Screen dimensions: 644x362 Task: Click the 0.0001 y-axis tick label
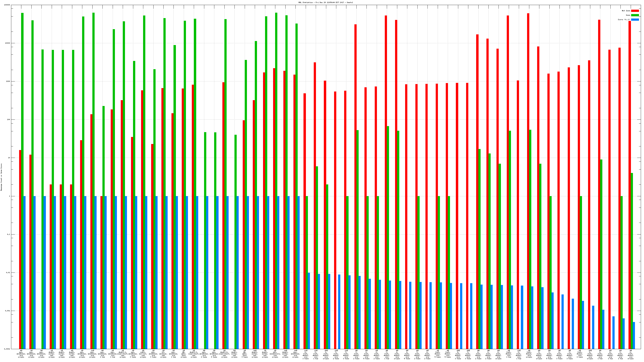[x=7, y=349]
